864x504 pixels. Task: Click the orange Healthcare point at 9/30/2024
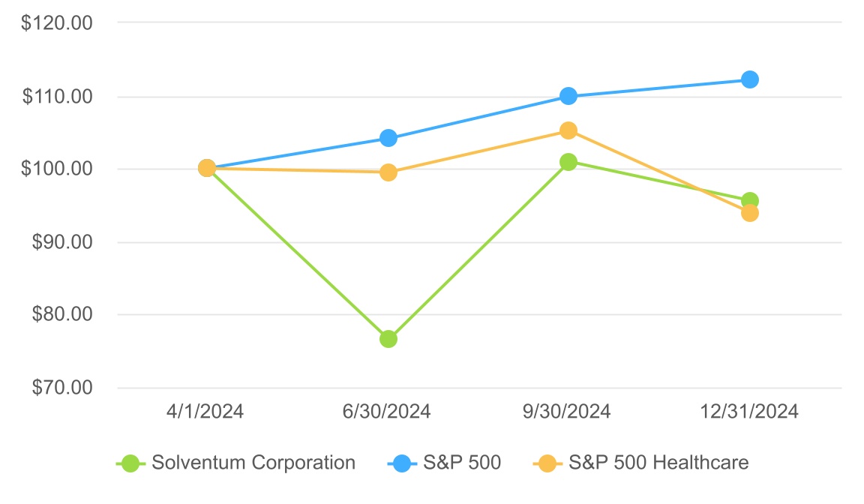pyautogui.click(x=568, y=130)
